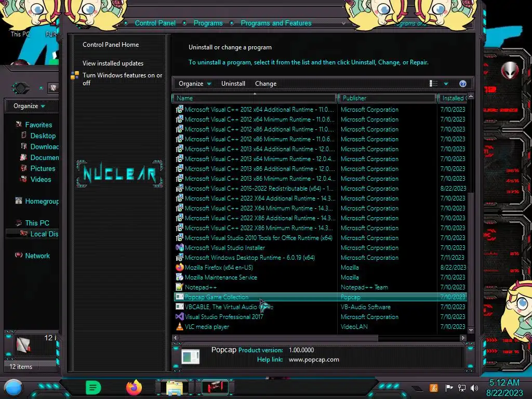The image size is (532, 399).
Task: Open the Organize dropdown in Programs window
Action: click(195, 84)
